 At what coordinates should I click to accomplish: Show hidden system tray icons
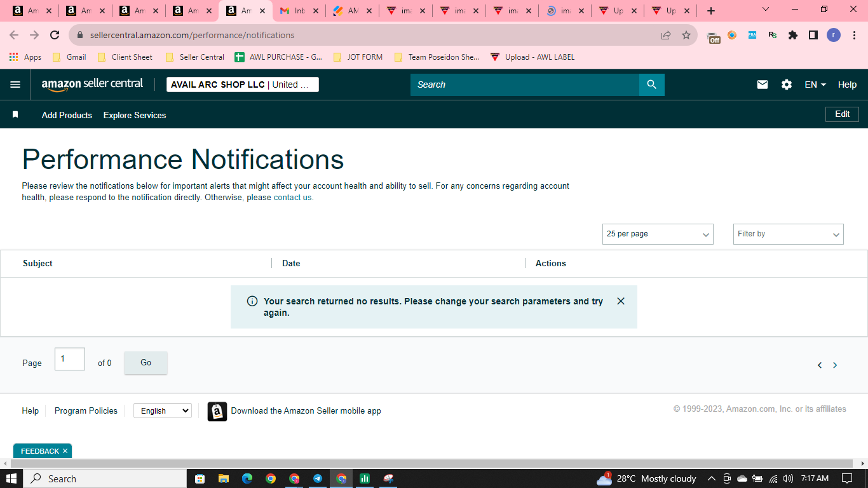[x=711, y=478]
